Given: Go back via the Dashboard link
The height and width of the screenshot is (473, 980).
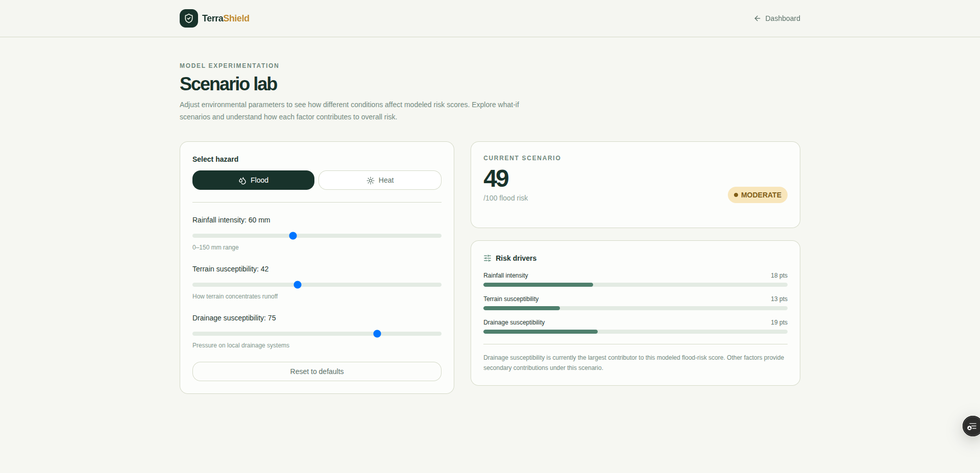Looking at the screenshot, I should tap(777, 18).
